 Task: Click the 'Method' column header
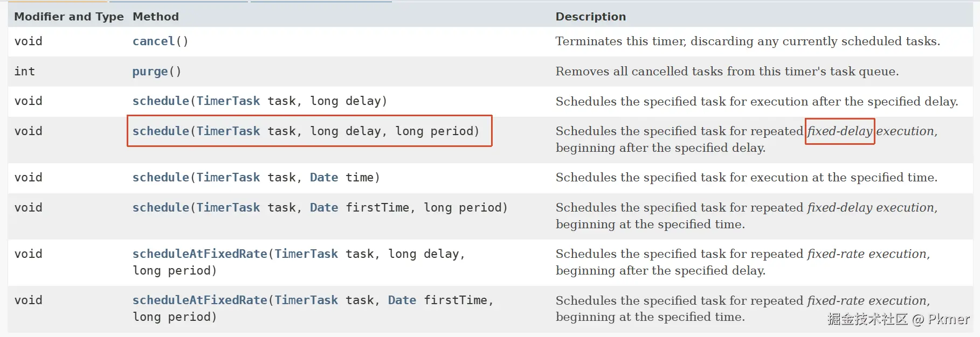click(x=155, y=17)
